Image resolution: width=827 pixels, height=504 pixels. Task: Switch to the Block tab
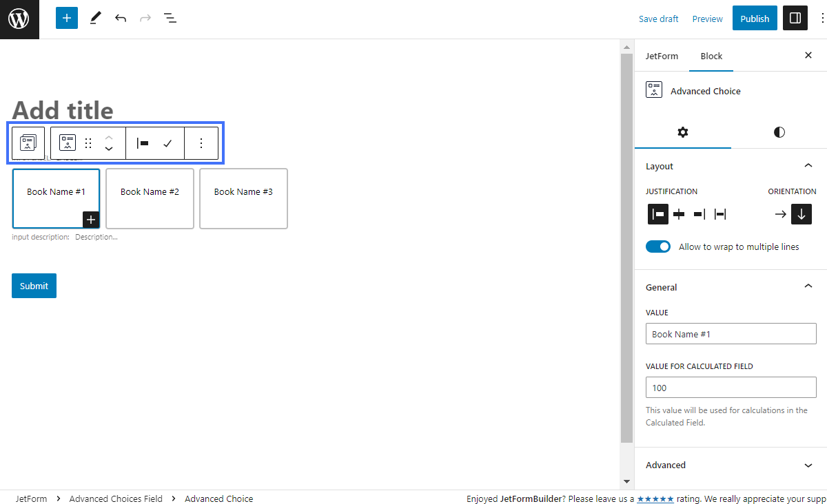click(x=711, y=56)
